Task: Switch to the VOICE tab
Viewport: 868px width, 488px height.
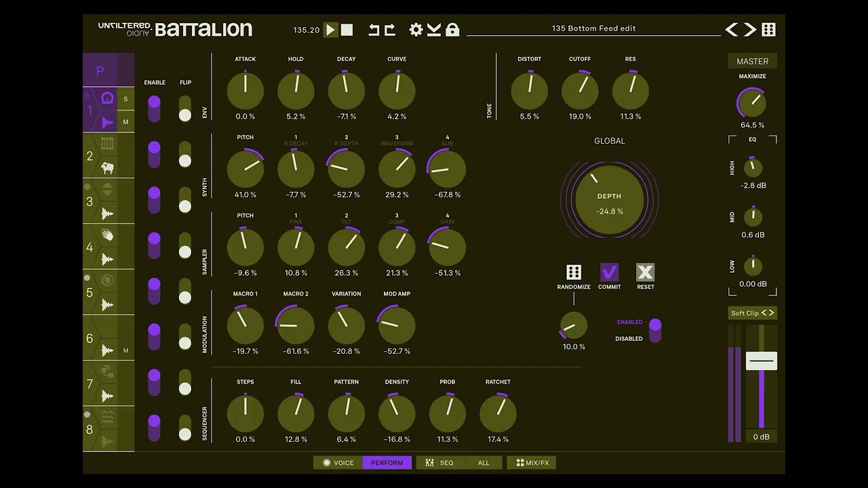Action: (x=338, y=463)
